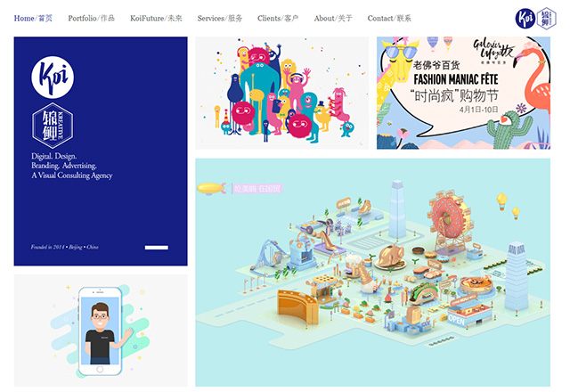Navigate to Clients/客户
Screen dimensions: 570x392
coord(278,18)
